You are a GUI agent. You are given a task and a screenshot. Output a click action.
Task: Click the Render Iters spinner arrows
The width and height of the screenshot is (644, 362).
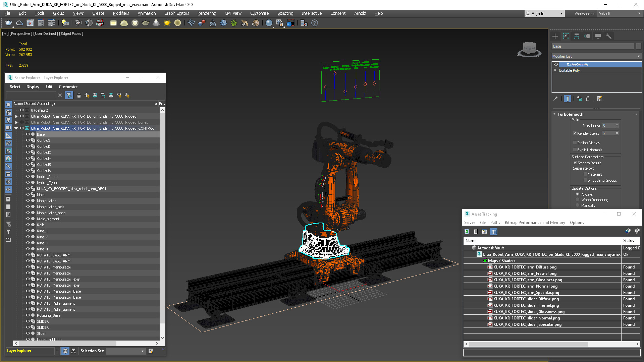pyautogui.click(x=617, y=133)
